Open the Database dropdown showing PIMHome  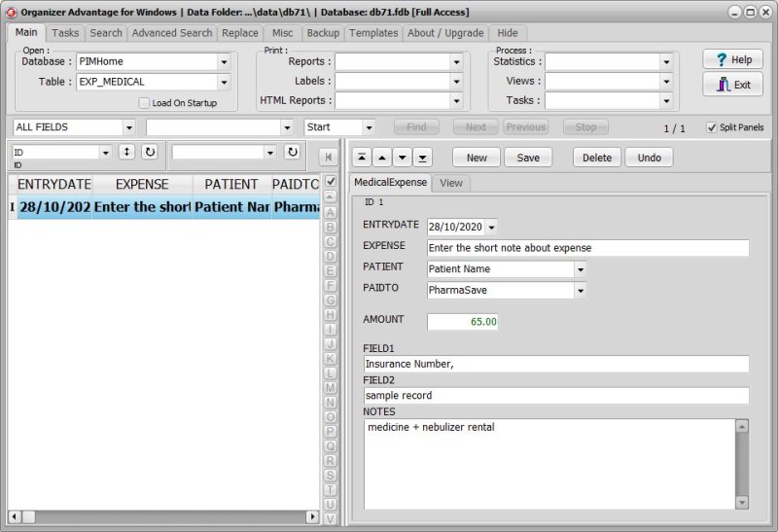point(224,62)
